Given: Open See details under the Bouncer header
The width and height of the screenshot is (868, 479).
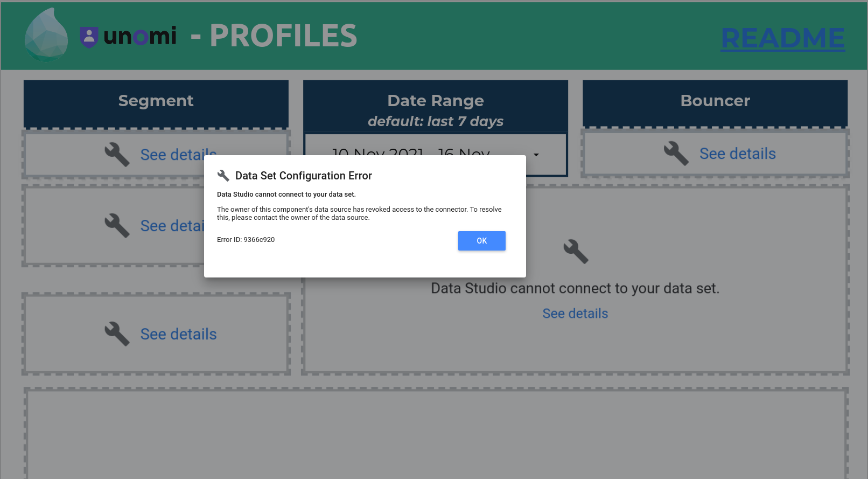Looking at the screenshot, I should click(738, 154).
